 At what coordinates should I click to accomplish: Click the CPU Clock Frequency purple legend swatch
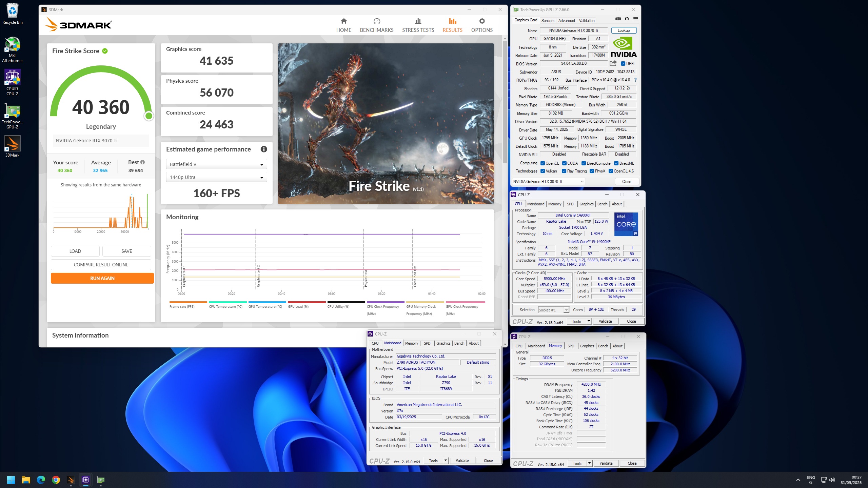pos(386,302)
